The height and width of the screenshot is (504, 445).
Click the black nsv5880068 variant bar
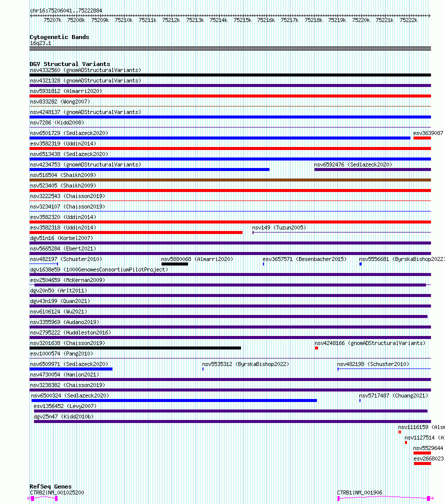[x=174, y=264]
